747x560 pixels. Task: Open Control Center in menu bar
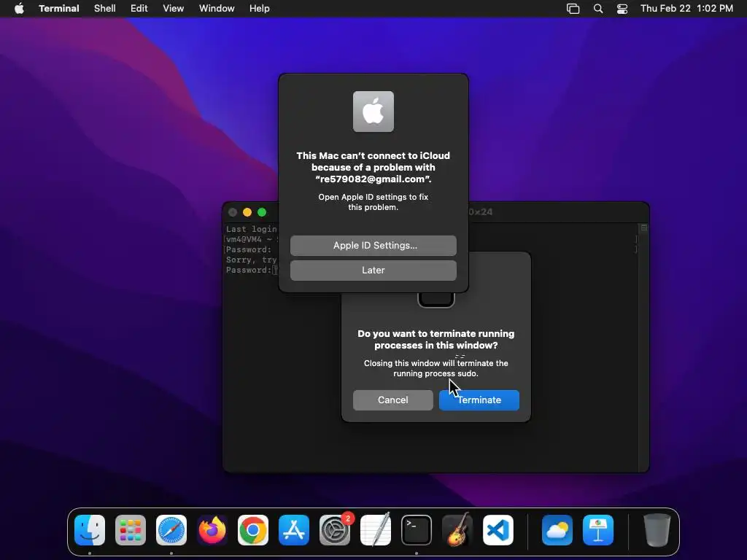[622, 9]
